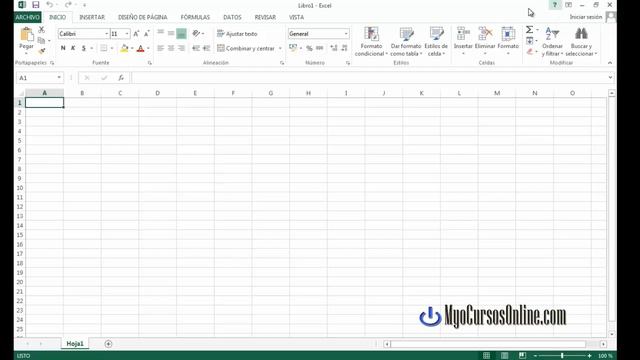Switch to DISEÑO DE PÁGINA tab
This screenshot has height=360, width=640.
[x=142, y=17]
